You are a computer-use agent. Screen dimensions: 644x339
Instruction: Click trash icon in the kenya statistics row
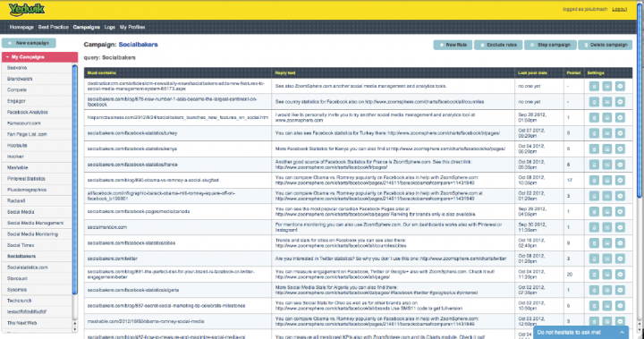(x=594, y=148)
